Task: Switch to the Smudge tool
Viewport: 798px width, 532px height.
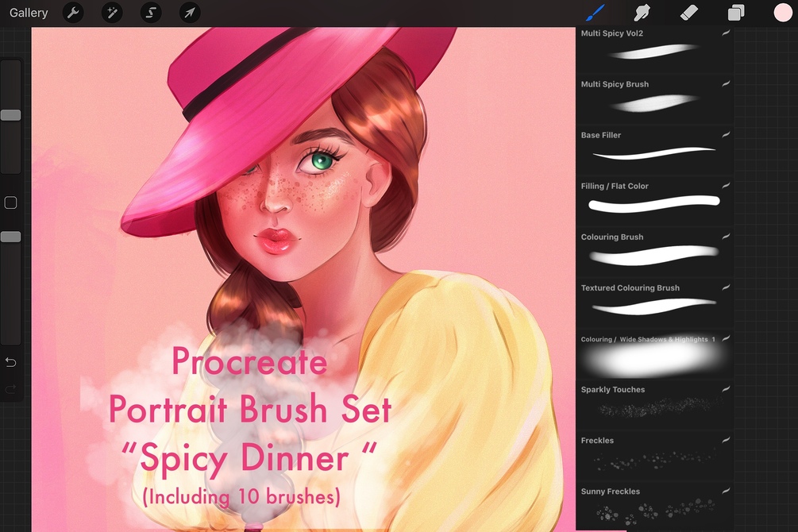Action: tap(641, 13)
